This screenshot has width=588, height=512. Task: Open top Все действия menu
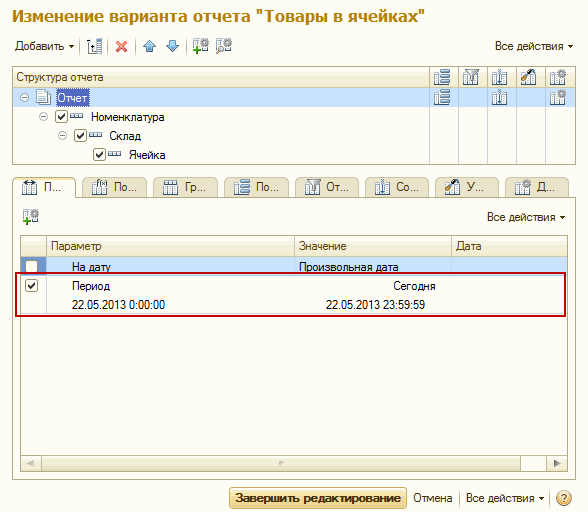534,46
